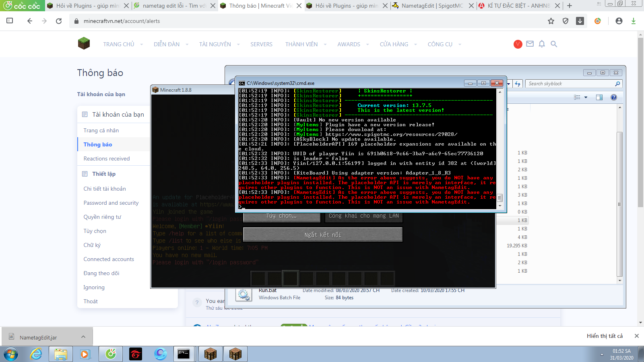Open the notifications bell icon

click(x=542, y=44)
